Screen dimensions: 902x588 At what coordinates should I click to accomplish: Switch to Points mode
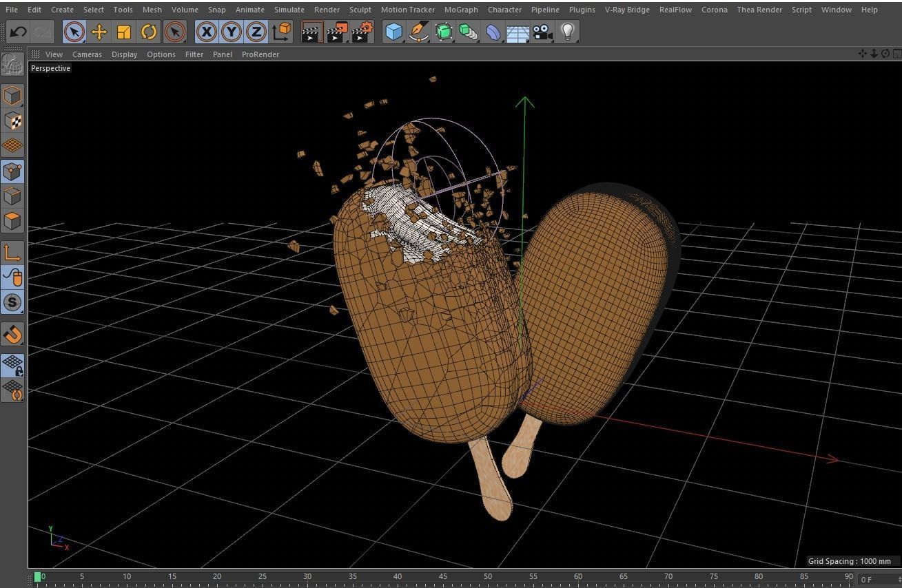12,171
